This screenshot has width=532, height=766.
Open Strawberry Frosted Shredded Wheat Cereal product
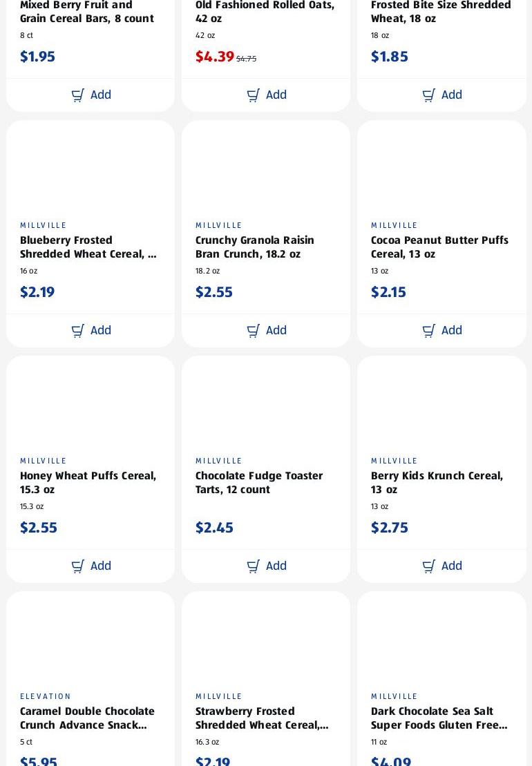(x=261, y=718)
